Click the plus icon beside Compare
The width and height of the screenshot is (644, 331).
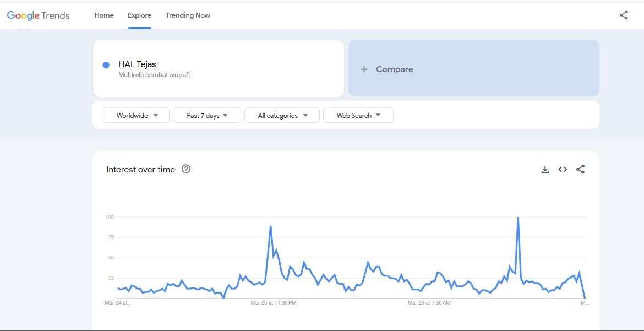tap(364, 69)
